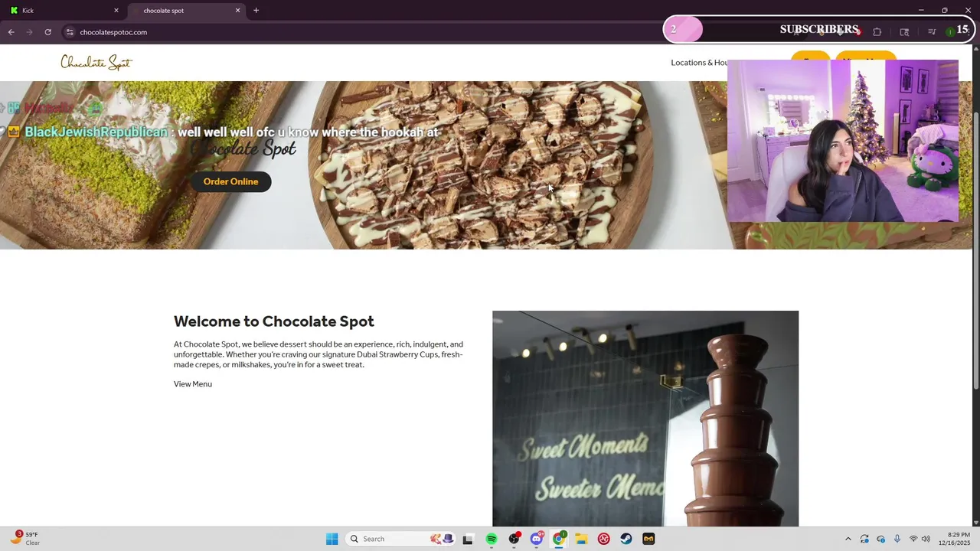The width and height of the screenshot is (980, 551).
Task: Open a new browser tab
Action: [x=256, y=11]
